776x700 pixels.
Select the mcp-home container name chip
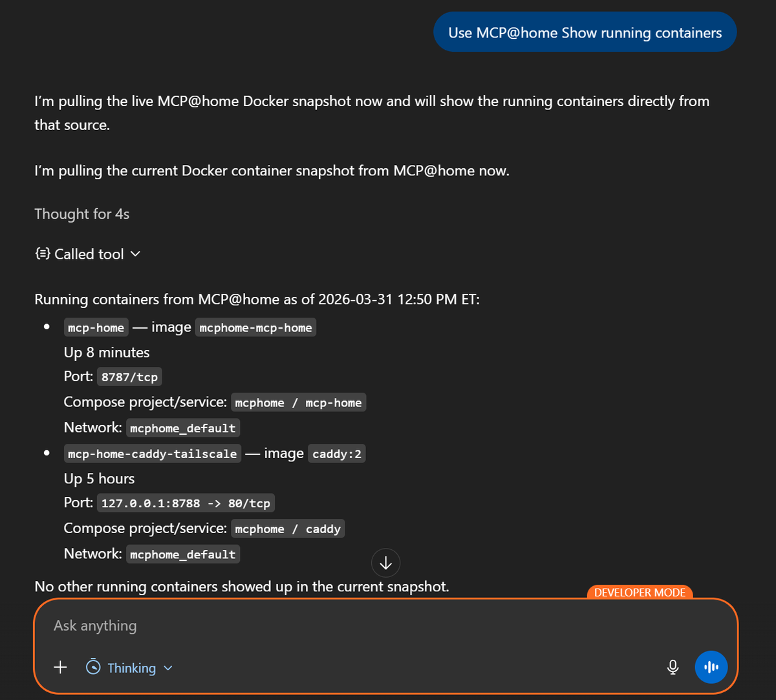tap(96, 327)
